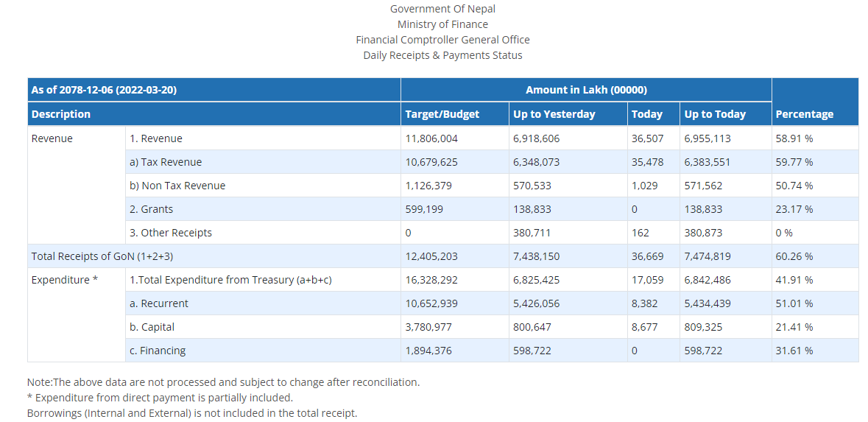Select the Tax Revenue row label
868x422 pixels.
pyautogui.click(x=166, y=162)
